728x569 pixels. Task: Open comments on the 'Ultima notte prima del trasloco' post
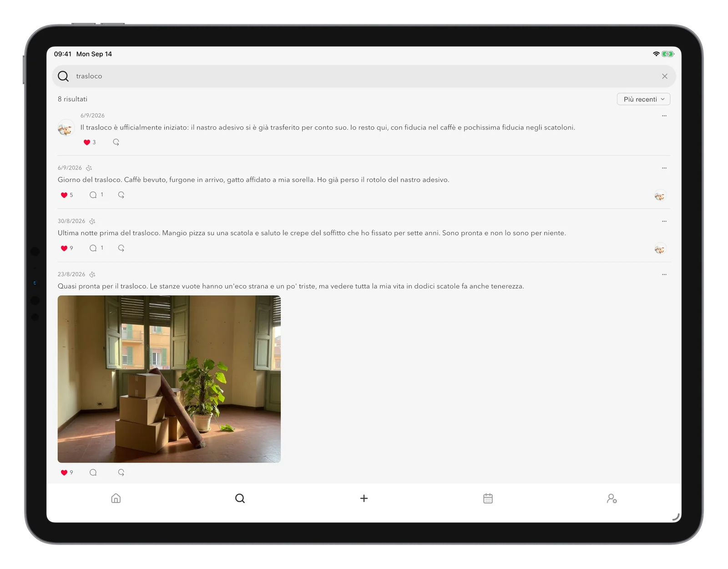point(93,248)
